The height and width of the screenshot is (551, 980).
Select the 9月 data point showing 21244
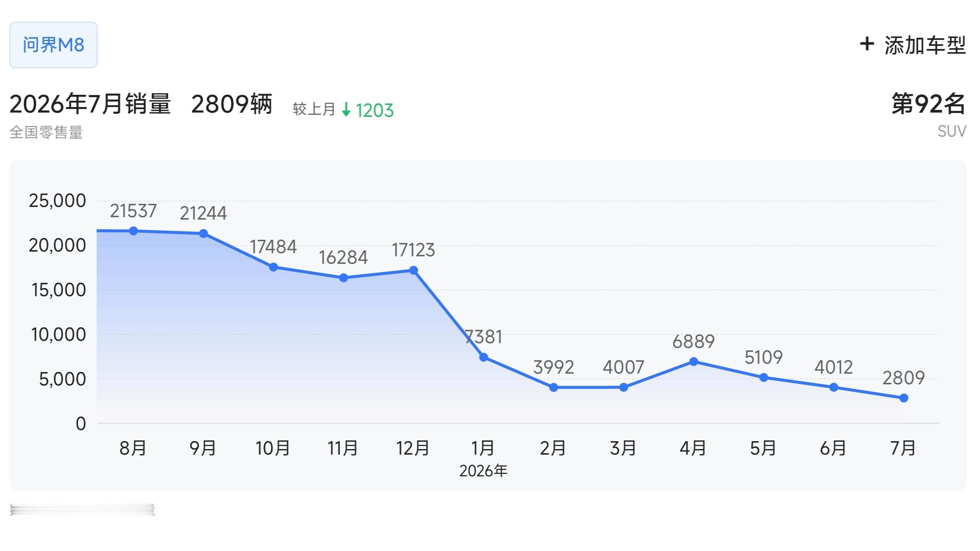(203, 234)
